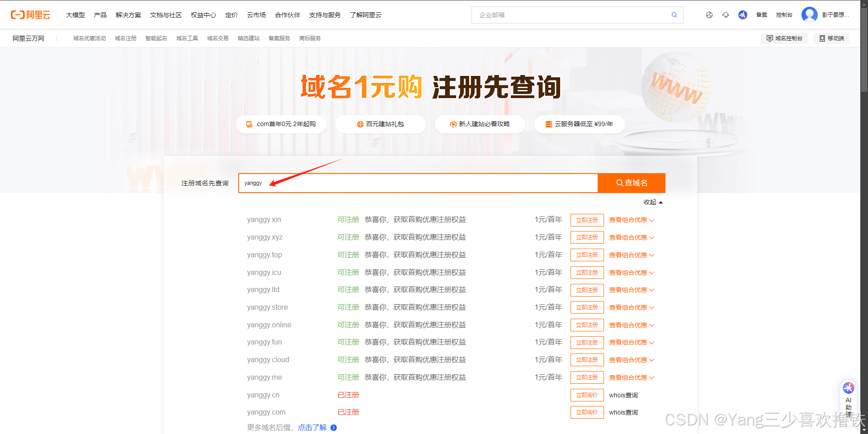Open the 控制台 link
This screenshot has width=868, height=434.
tap(784, 15)
